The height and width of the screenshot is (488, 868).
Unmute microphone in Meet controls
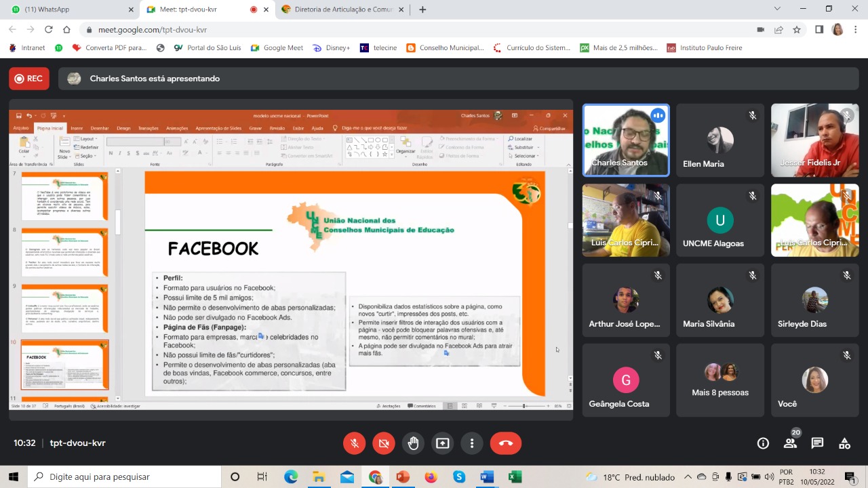354,443
